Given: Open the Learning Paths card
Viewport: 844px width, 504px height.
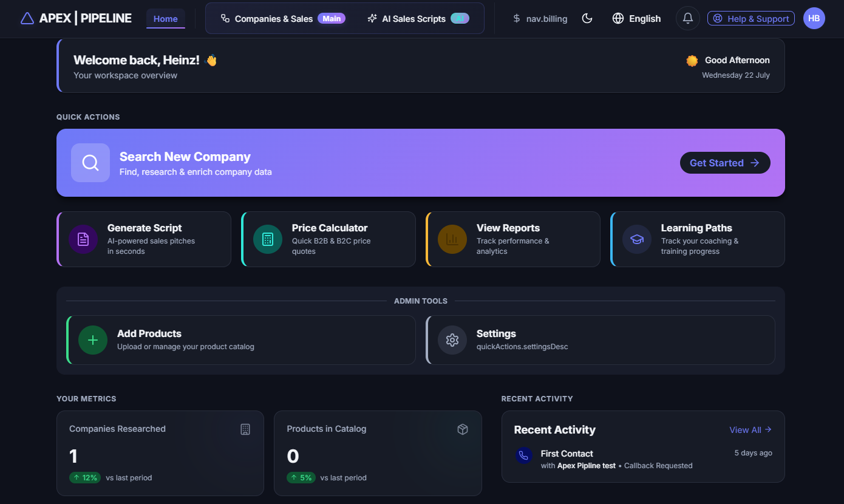Looking at the screenshot, I should click(698, 239).
